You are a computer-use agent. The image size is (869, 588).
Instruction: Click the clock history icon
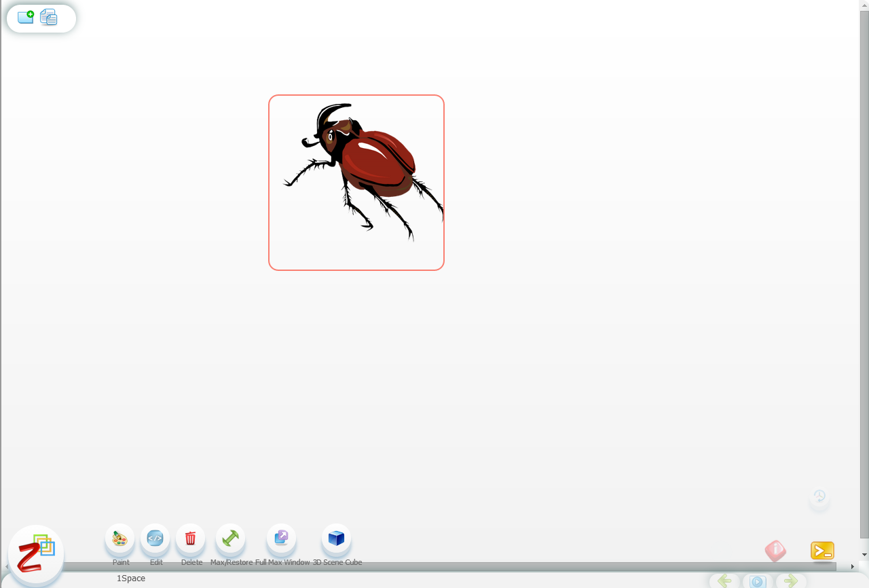click(819, 496)
